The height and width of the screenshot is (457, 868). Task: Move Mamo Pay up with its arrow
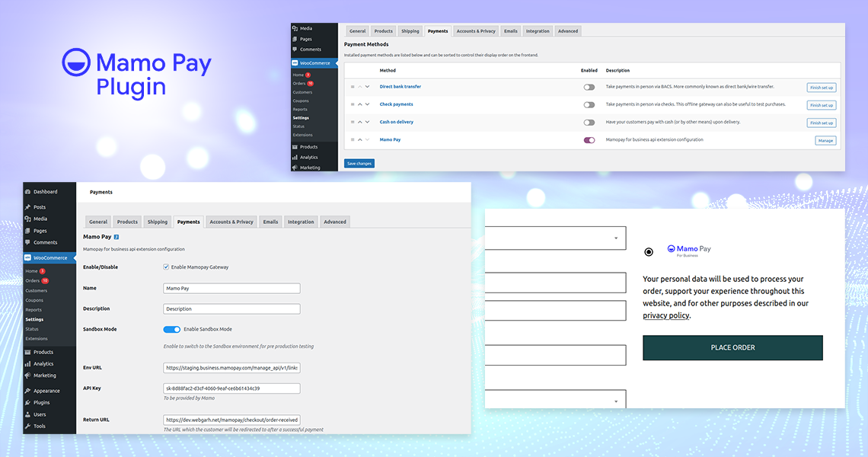tap(360, 140)
